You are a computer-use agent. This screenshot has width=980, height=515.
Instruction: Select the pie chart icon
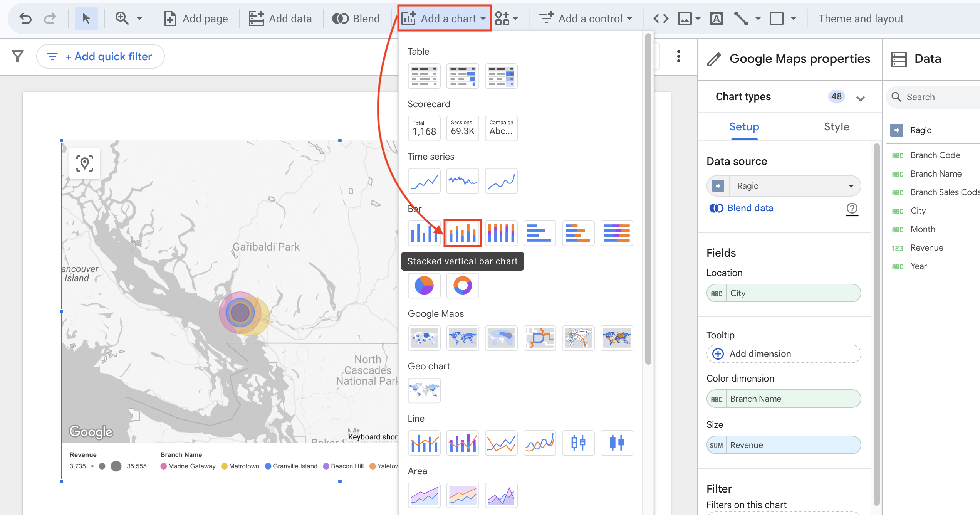(x=424, y=286)
